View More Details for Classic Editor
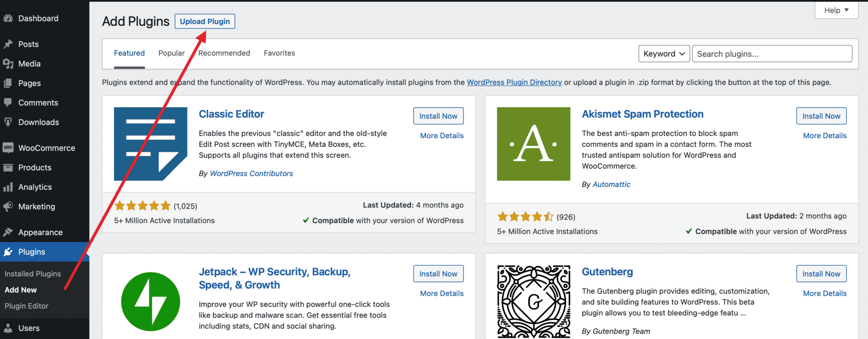The height and width of the screenshot is (339, 868). click(442, 136)
